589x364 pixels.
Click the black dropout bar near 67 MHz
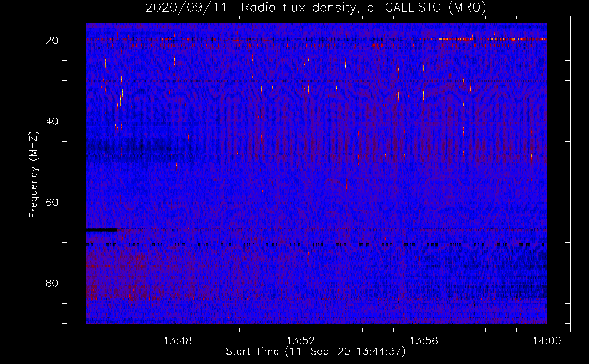tap(102, 230)
